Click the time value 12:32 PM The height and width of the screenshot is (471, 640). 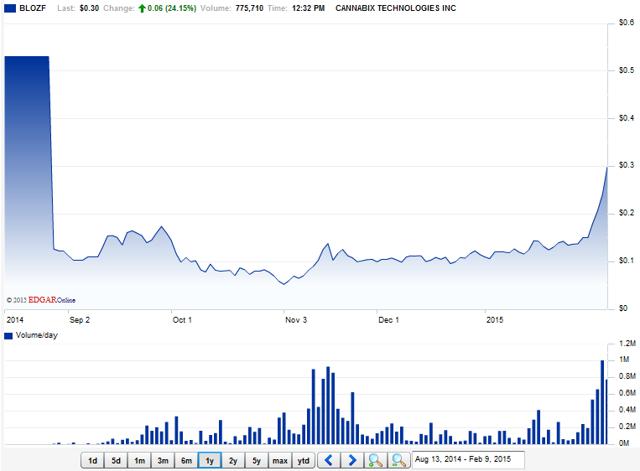point(309,8)
